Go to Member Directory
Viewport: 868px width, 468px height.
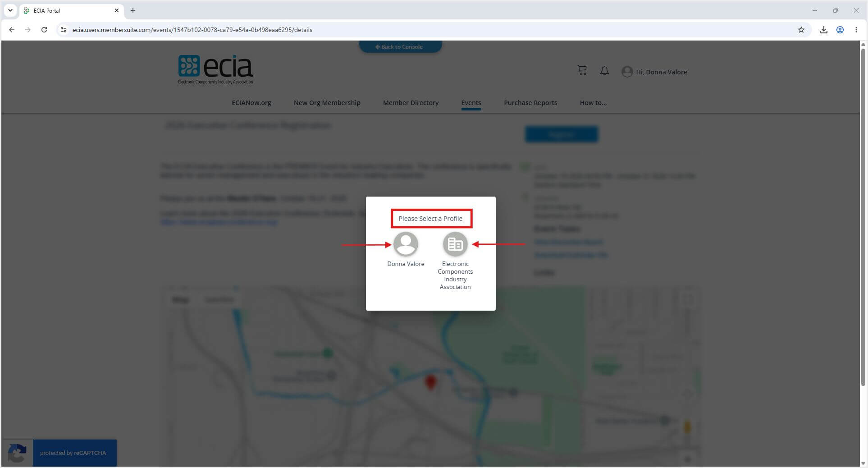tap(411, 103)
